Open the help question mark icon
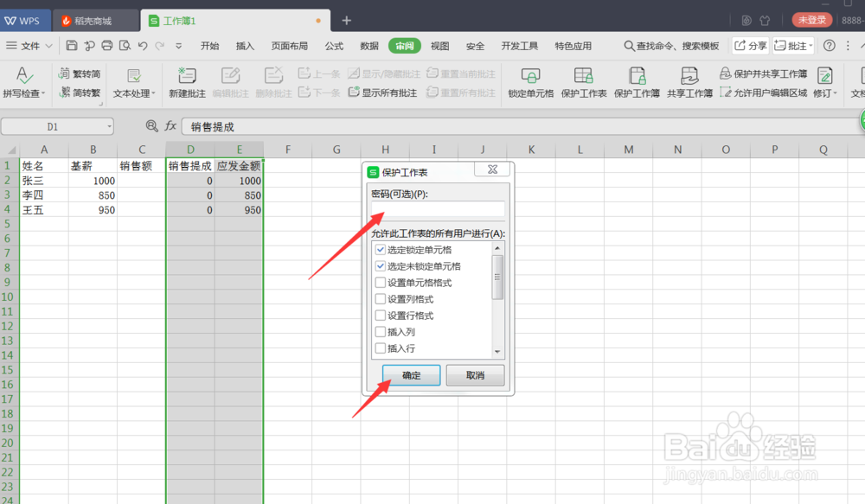 click(830, 46)
